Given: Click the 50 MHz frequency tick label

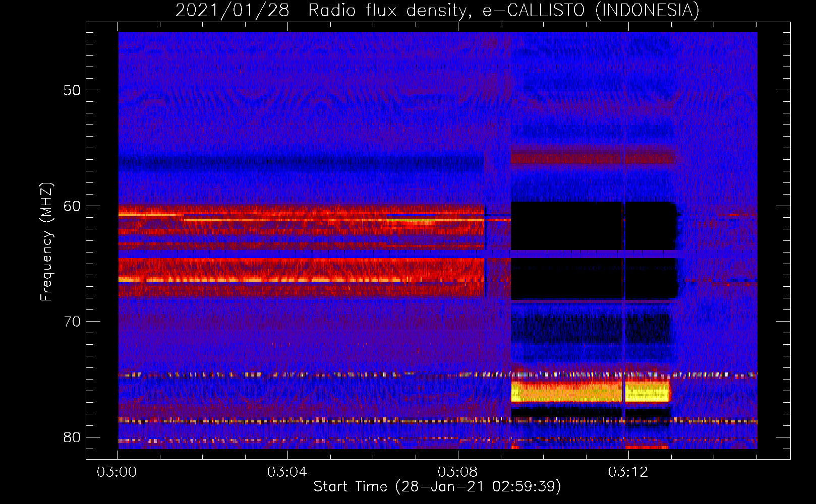Looking at the screenshot, I should coord(72,90).
